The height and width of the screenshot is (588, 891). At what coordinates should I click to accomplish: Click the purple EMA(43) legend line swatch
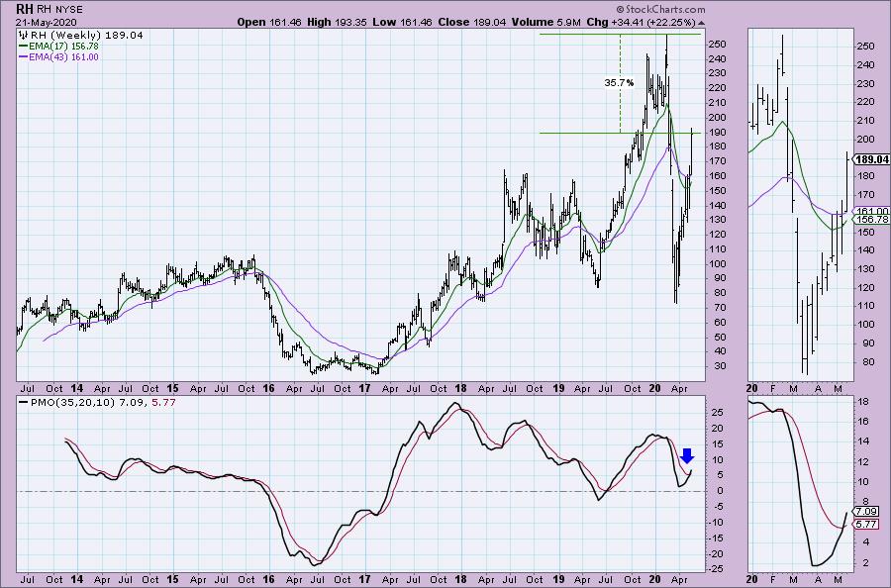pyautogui.click(x=24, y=56)
